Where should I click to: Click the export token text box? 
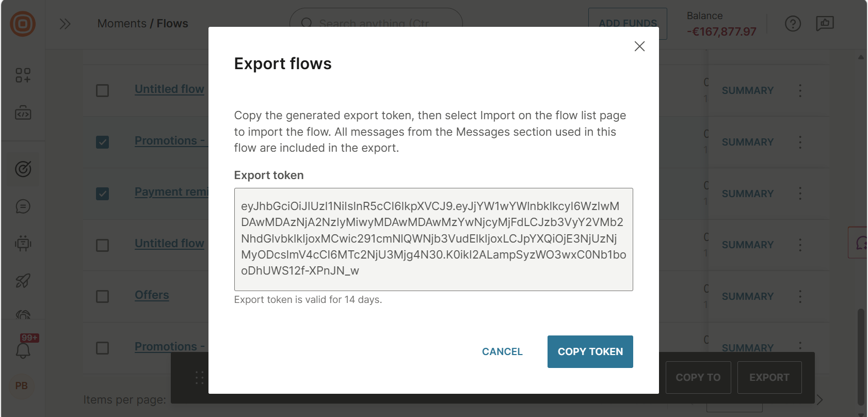click(433, 239)
